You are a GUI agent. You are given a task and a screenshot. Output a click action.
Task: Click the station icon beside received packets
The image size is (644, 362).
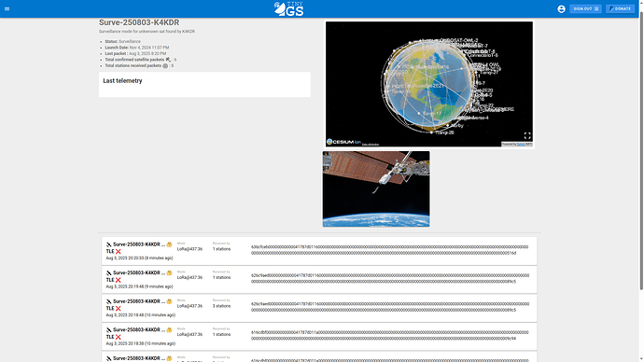[165, 65]
